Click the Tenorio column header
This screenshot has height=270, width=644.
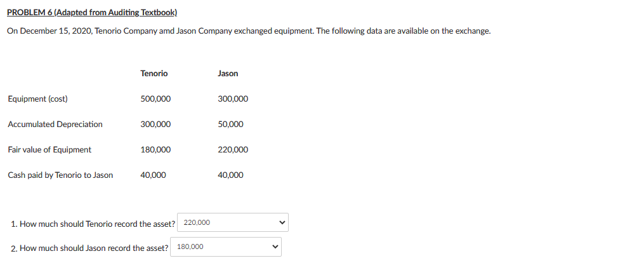(154, 74)
